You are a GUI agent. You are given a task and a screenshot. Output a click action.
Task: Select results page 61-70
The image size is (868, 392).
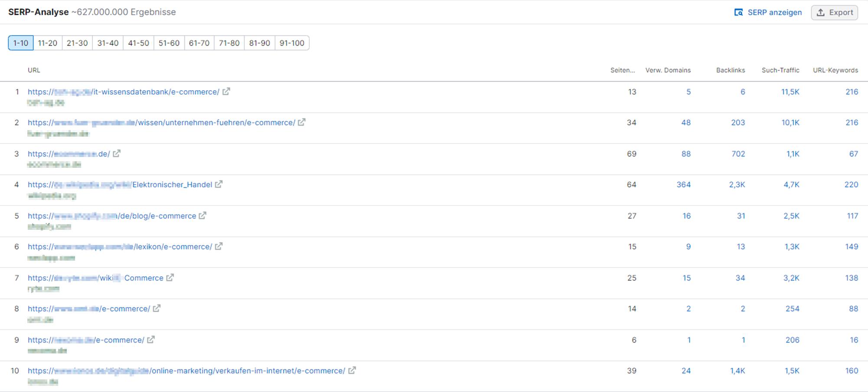pos(200,43)
